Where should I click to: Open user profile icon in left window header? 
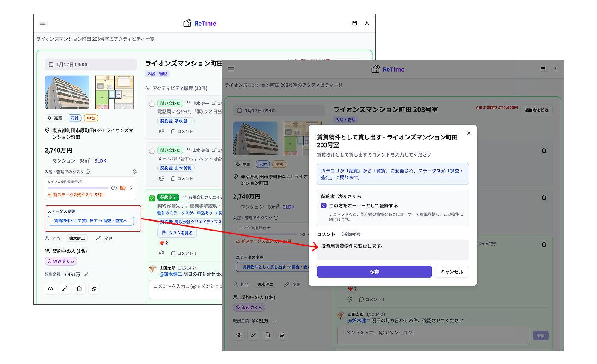point(367,23)
